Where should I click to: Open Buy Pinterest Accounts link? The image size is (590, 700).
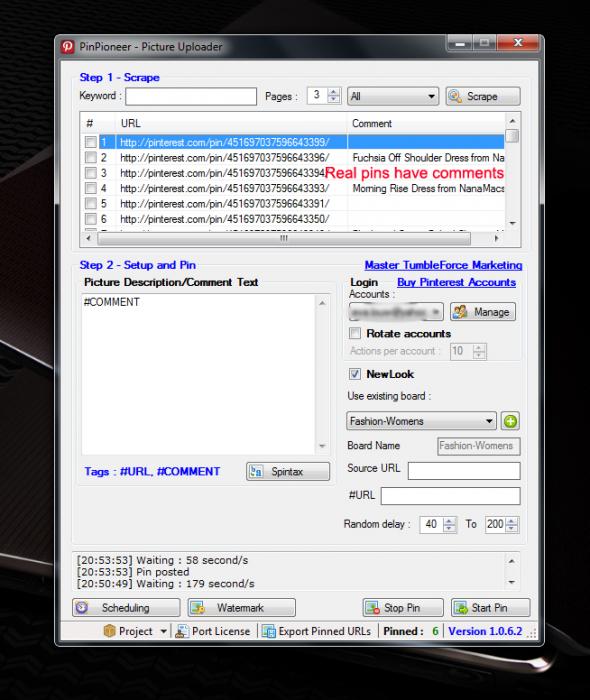coord(457,282)
